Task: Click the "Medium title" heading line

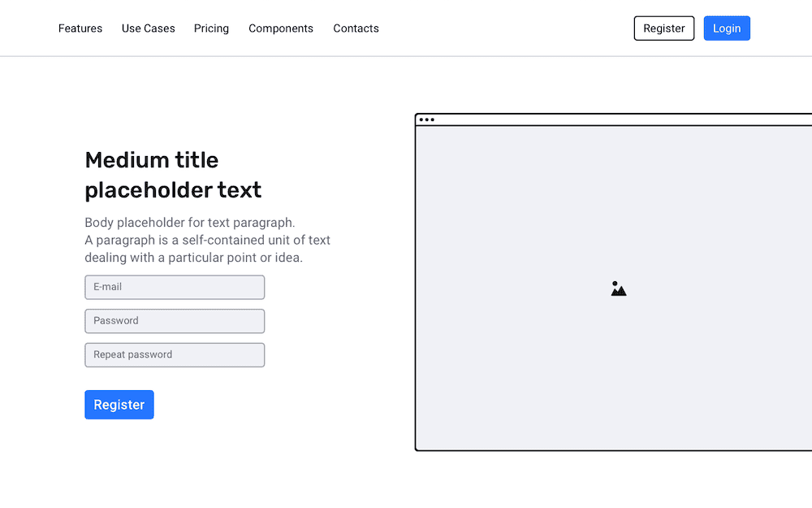Action: 152,160
